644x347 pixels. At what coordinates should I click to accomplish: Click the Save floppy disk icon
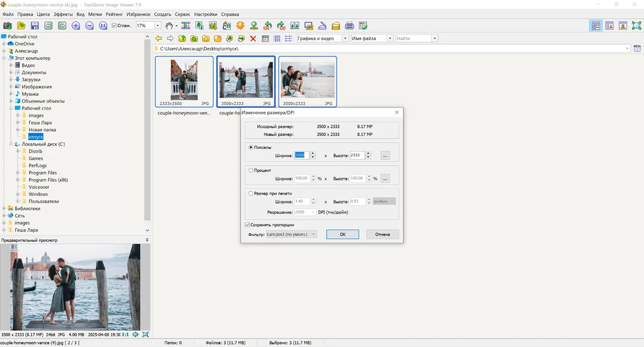(x=35, y=26)
